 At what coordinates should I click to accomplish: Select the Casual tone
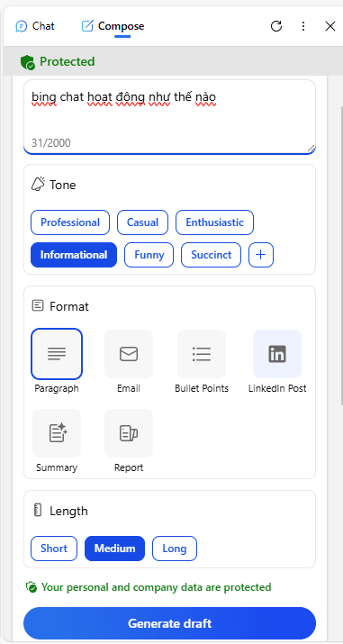(142, 222)
